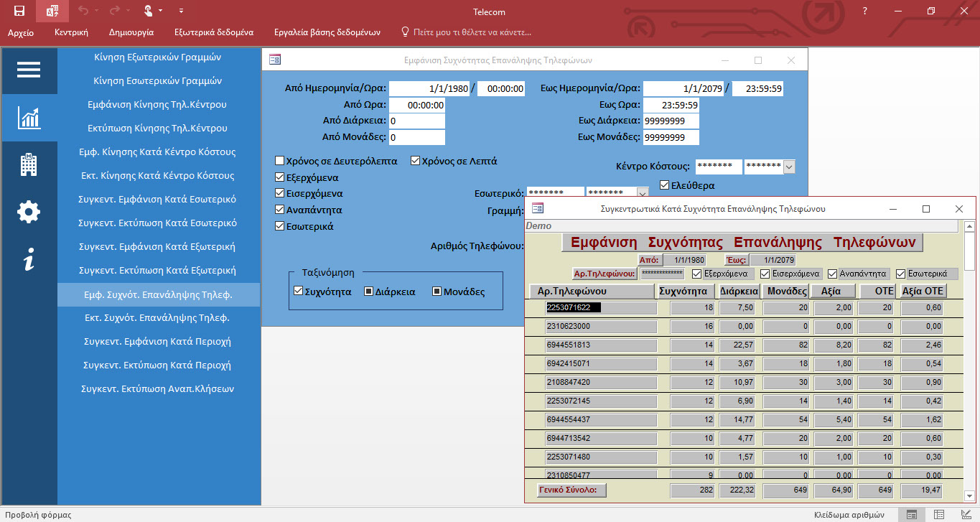Viewport: 980px width, 522px height.
Task: Open the settings gear icon in sidebar
Action: (x=29, y=212)
